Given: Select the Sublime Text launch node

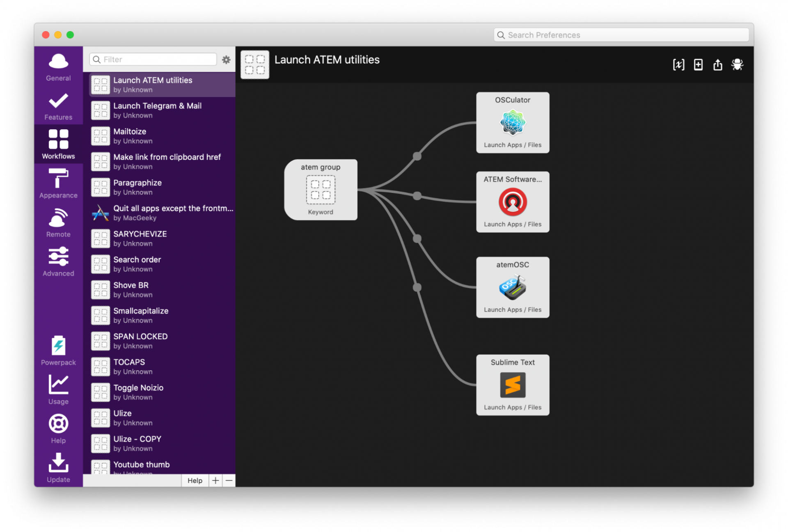Looking at the screenshot, I should (x=512, y=385).
